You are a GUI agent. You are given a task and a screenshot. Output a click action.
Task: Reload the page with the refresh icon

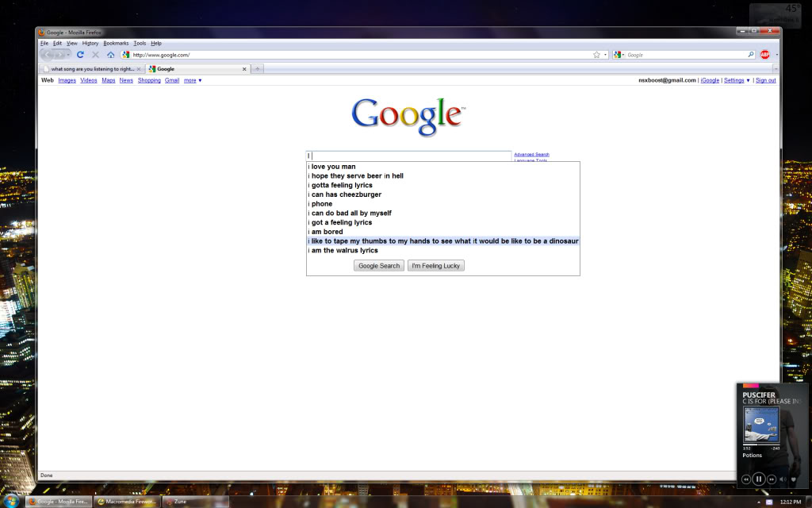pos(80,55)
